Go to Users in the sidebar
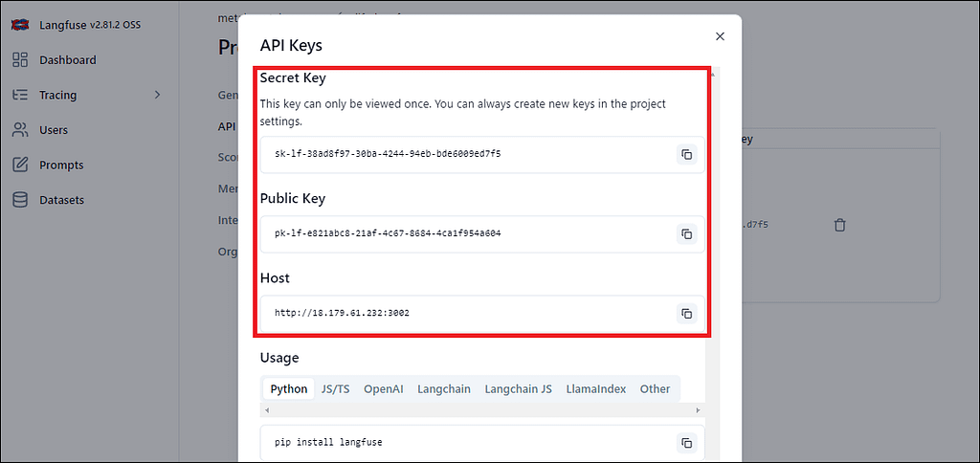980x463 pixels. (x=54, y=130)
